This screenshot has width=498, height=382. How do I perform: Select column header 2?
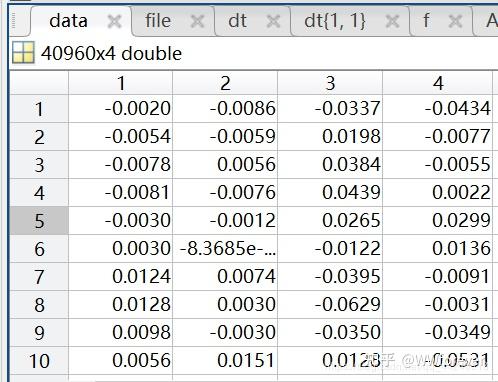pyautogui.click(x=225, y=83)
